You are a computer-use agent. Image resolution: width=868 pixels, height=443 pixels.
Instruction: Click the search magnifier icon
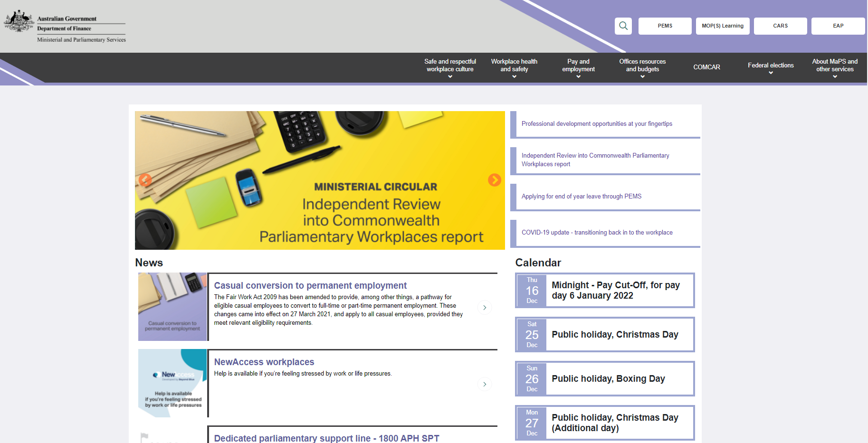pyautogui.click(x=623, y=26)
